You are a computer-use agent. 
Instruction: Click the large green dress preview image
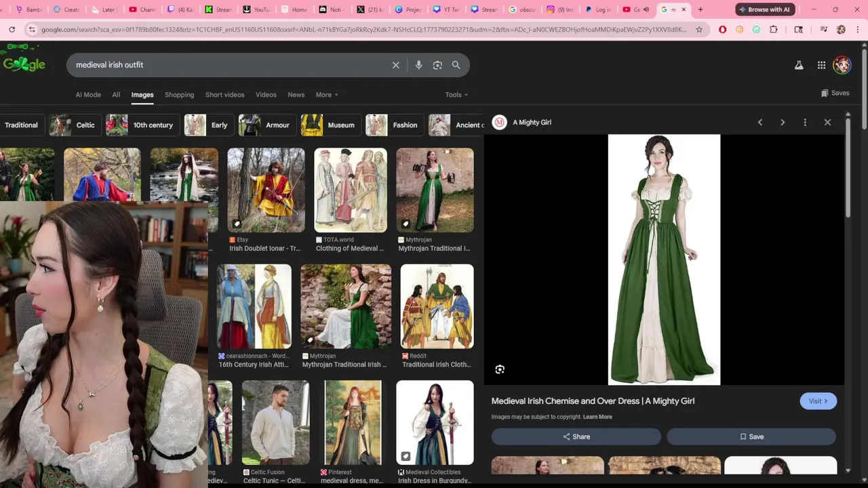pos(664,260)
